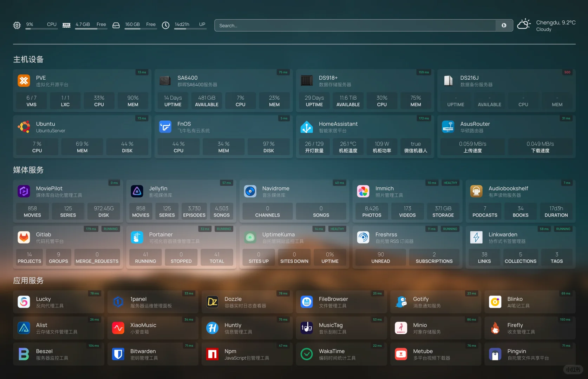The height and width of the screenshot is (379, 588).
Task: Click the CPU 9% usage bar
Action: pos(41,29)
